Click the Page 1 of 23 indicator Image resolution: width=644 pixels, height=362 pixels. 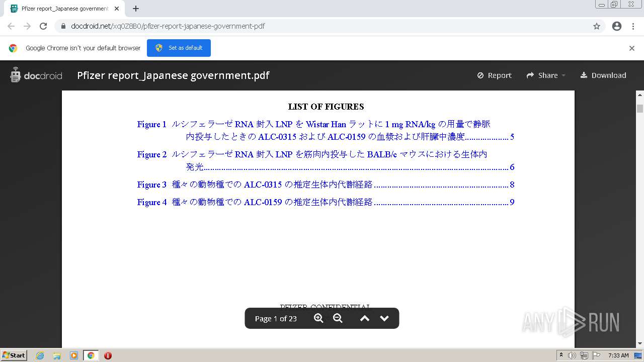[x=276, y=318]
